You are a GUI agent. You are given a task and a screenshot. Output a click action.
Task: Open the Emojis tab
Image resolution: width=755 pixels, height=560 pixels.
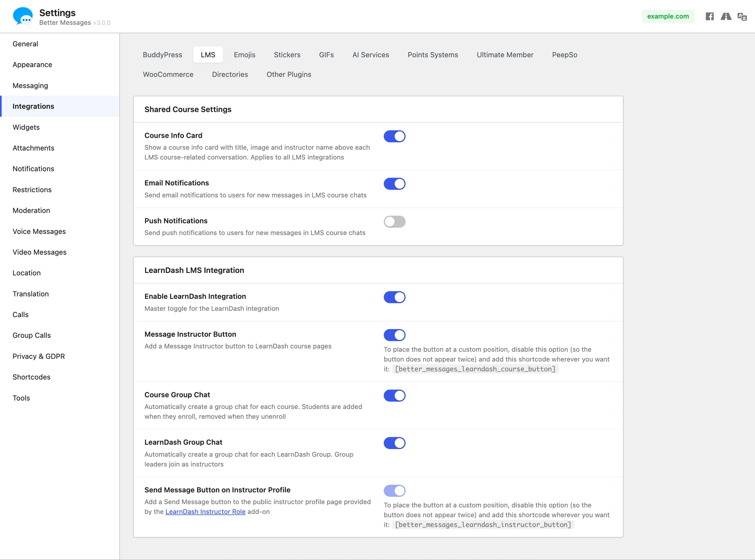[245, 55]
